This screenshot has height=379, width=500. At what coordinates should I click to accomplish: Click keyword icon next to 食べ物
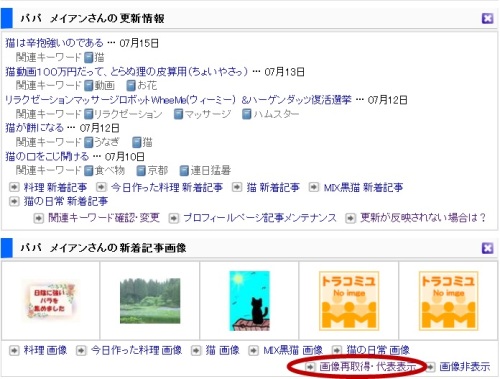pos(88,171)
